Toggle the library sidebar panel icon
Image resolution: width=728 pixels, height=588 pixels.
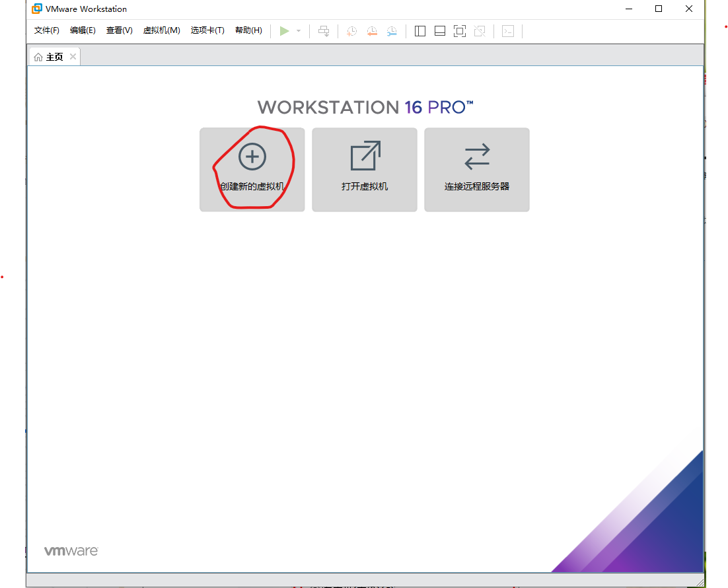click(419, 31)
